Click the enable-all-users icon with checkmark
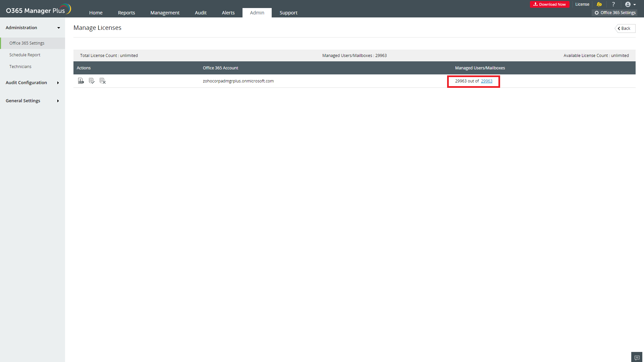The height and width of the screenshot is (362, 644). click(x=92, y=81)
